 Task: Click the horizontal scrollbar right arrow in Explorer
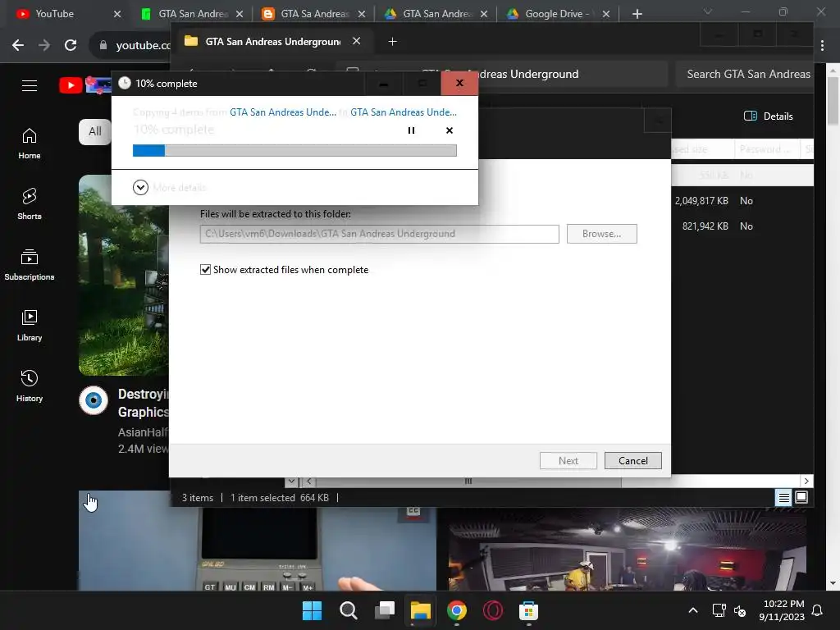pos(806,481)
